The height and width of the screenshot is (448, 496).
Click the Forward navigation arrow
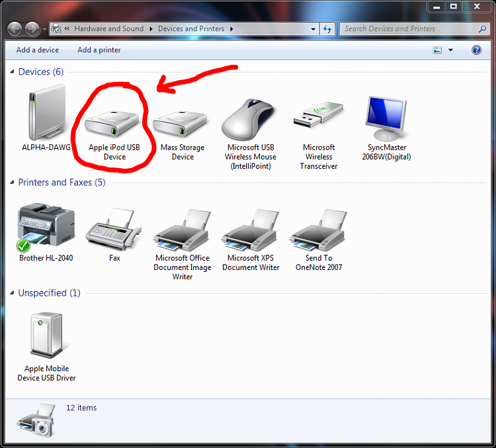[32, 29]
